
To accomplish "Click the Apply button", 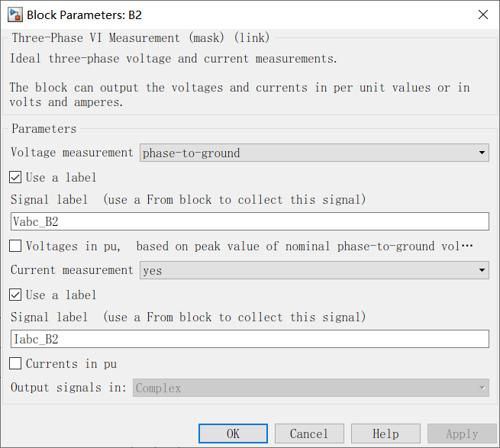I will coord(462,433).
